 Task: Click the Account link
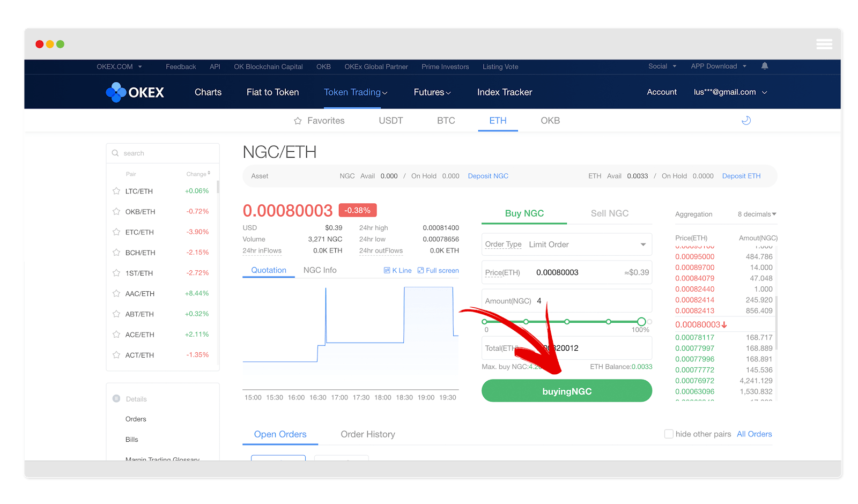[x=662, y=92]
